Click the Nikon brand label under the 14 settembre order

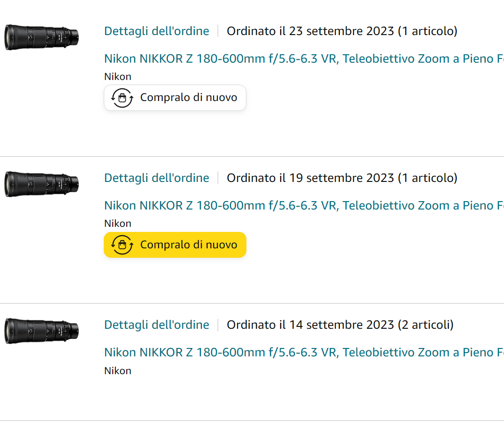click(118, 371)
